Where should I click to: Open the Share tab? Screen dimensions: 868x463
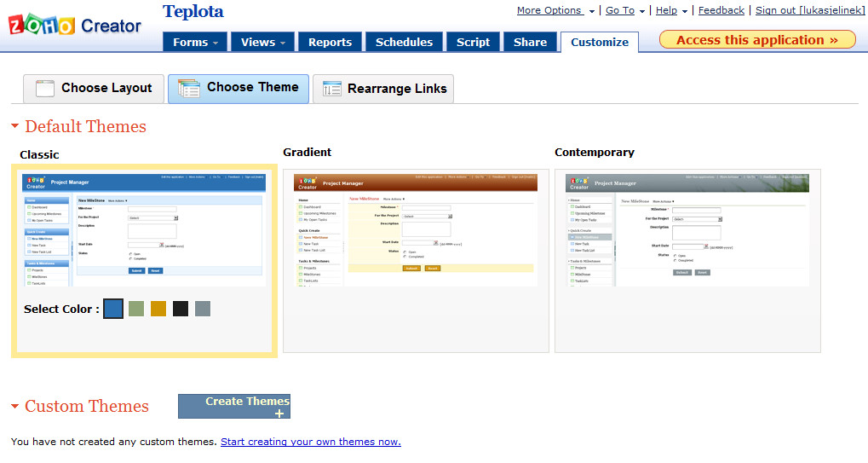click(x=530, y=42)
